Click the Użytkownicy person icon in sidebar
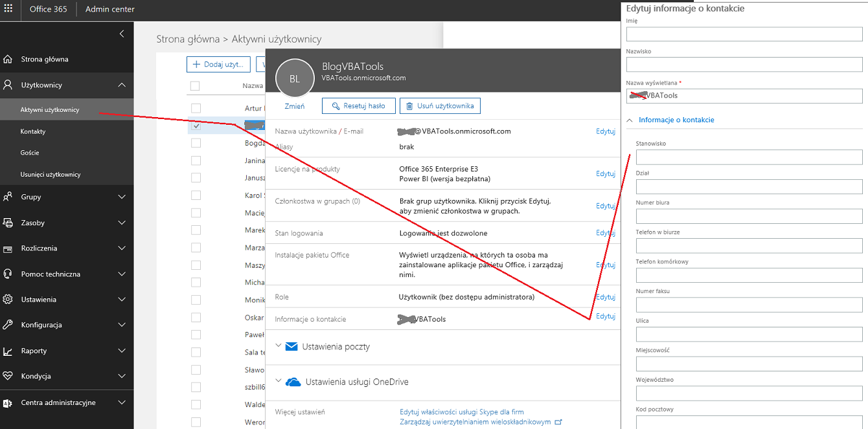The width and height of the screenshot is (868, 429). (8, 85)
